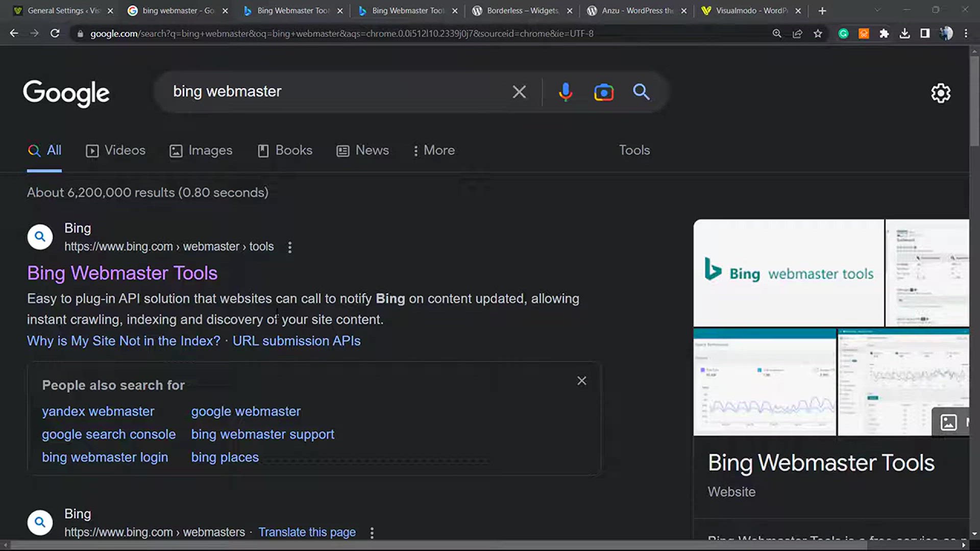Click the address bar URL

[x=341, y=34]
